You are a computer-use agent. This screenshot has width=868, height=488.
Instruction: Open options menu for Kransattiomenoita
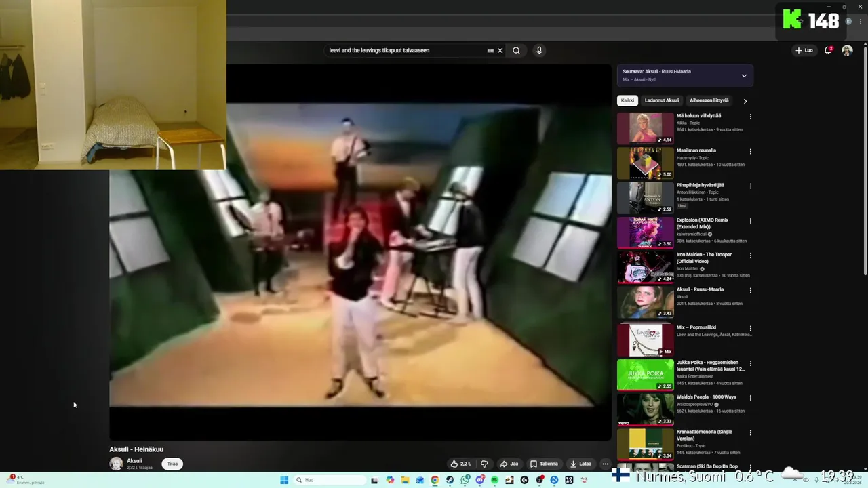coord(750,432)
